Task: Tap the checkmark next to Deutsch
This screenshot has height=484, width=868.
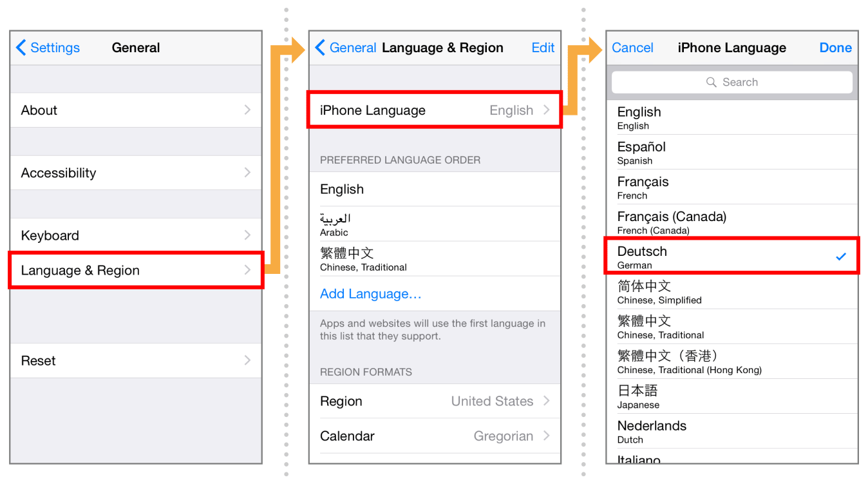Action: [841, 256]
